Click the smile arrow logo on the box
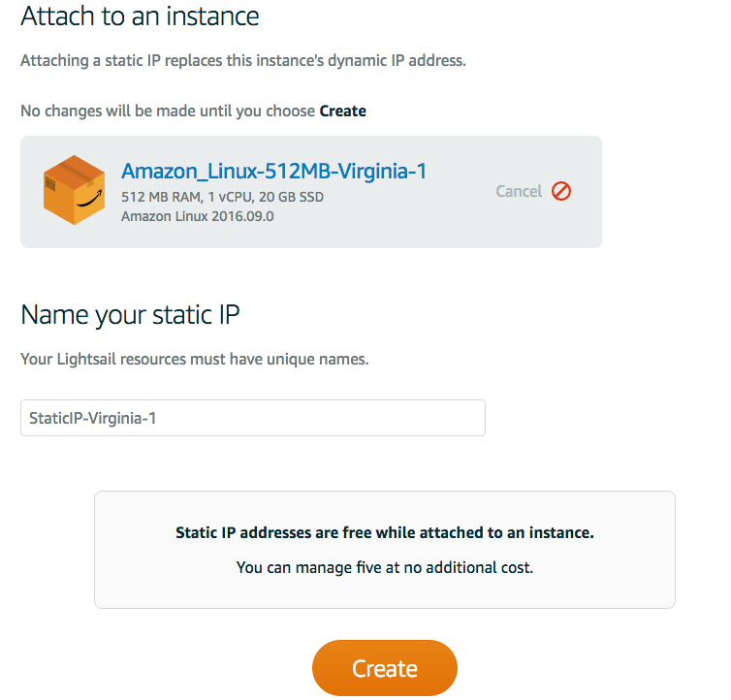Viewport: 731px width, 700px height. click(89, 199)
